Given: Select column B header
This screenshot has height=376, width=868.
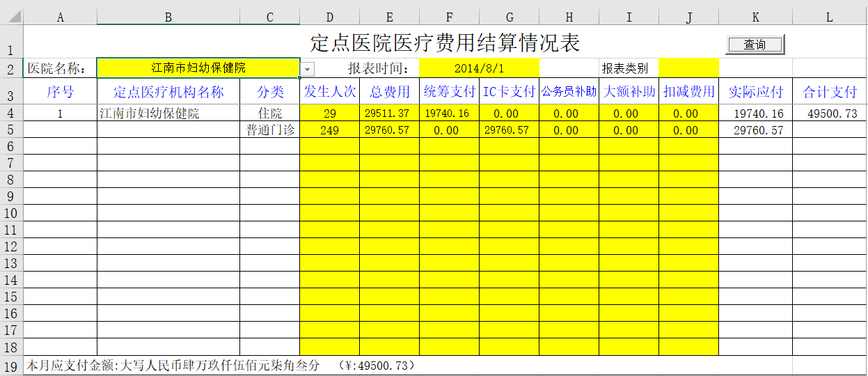Looking at the screenshot, I should click(168, 17).
